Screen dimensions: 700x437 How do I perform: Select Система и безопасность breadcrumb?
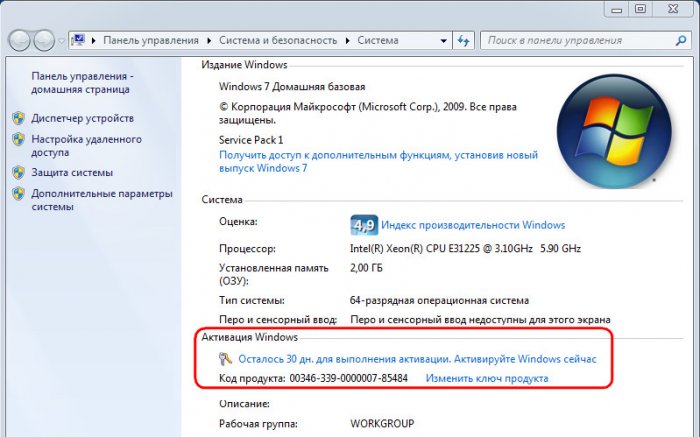278,41
